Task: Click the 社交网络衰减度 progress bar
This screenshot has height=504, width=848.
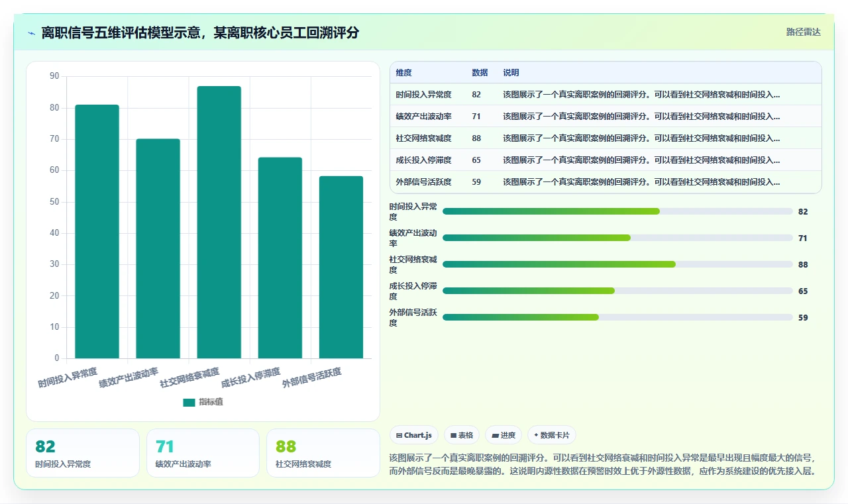Action: click(617, 264)
